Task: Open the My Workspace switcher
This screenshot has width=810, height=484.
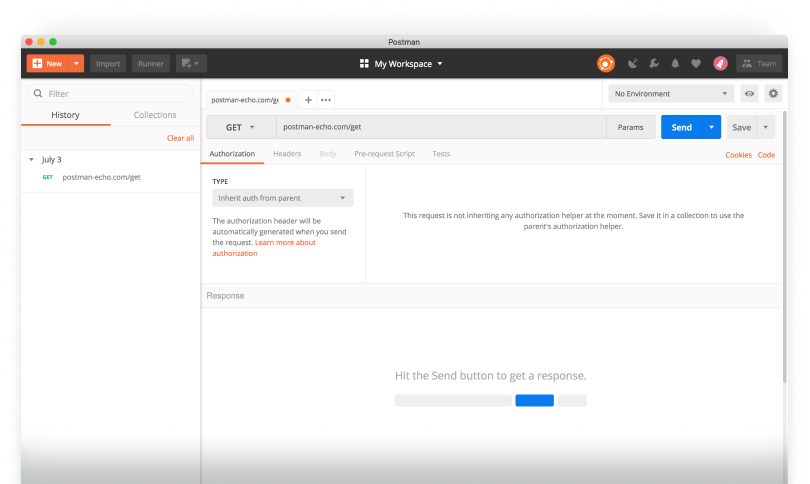Action: [x=401, y=64]
